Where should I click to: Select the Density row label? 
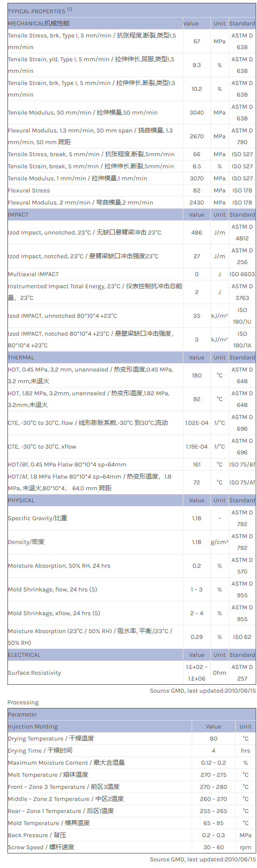pyautogui.click(x=26, y=542)
